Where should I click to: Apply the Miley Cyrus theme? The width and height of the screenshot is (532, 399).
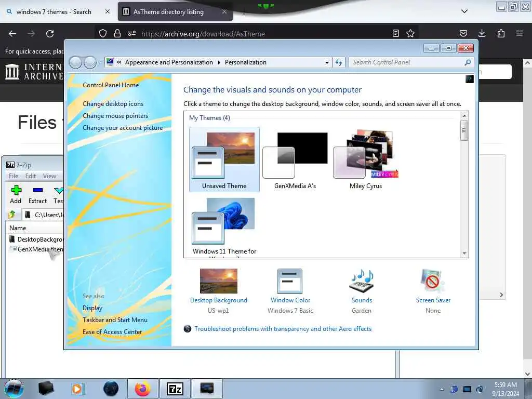pos(366,159)
